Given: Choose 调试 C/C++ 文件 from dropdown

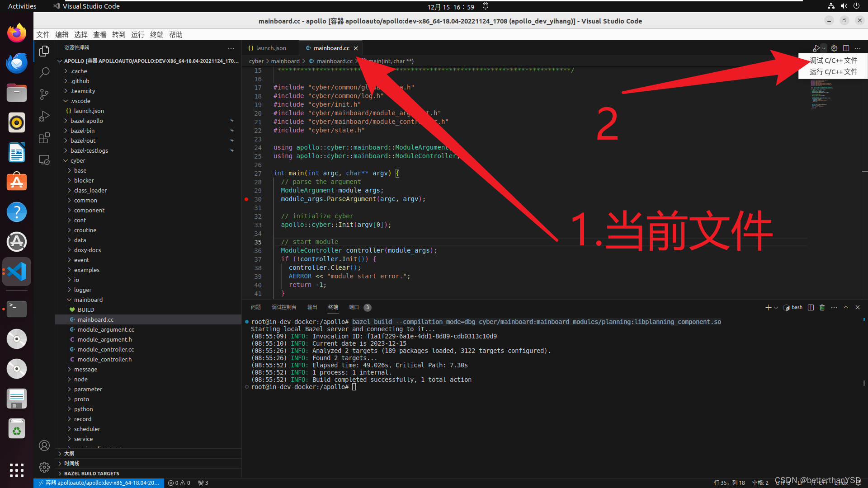Looking at the screenshot, I should tap(833, 61).
